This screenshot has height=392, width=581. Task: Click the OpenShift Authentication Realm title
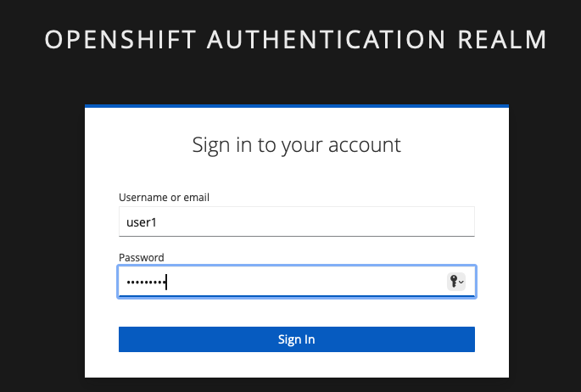[295, 40]
